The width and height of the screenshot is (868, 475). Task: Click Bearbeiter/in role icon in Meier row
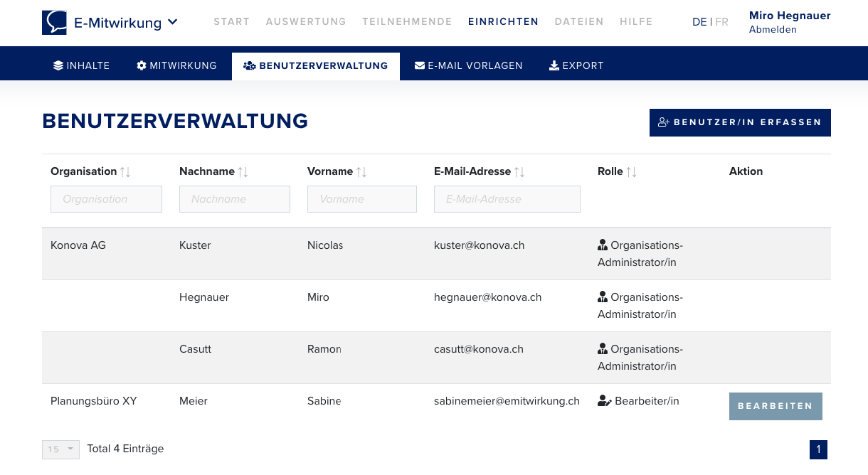605,401
